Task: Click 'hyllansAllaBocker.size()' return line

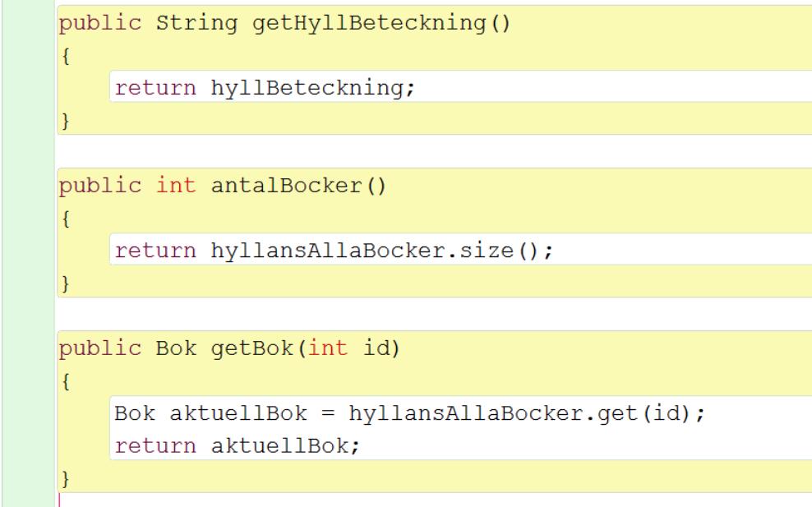Action: (x=333, y=250)
